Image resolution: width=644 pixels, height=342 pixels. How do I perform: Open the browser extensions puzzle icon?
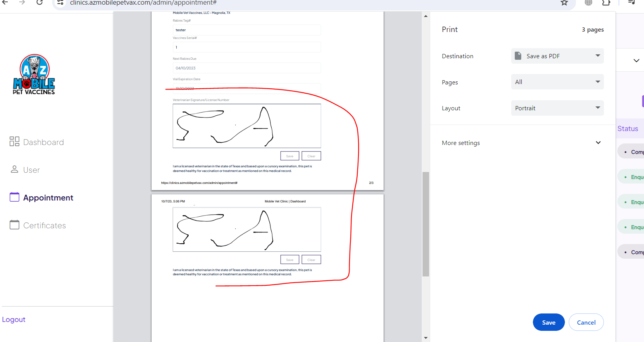pos(606,3)
